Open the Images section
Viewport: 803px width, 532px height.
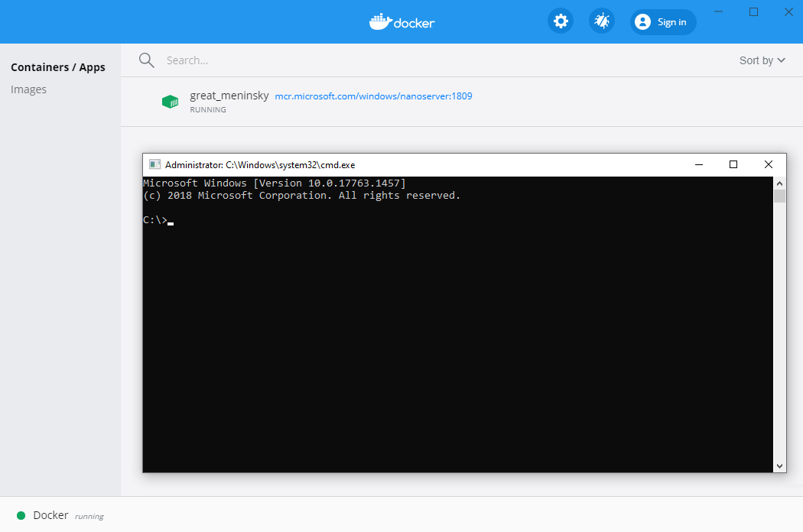29,89
